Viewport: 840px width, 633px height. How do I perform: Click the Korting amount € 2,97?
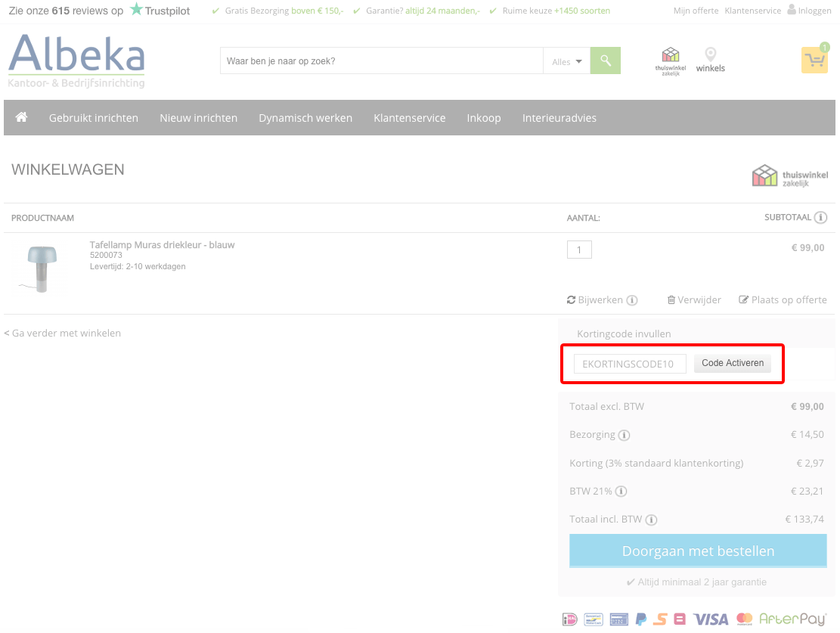[810, 463]
